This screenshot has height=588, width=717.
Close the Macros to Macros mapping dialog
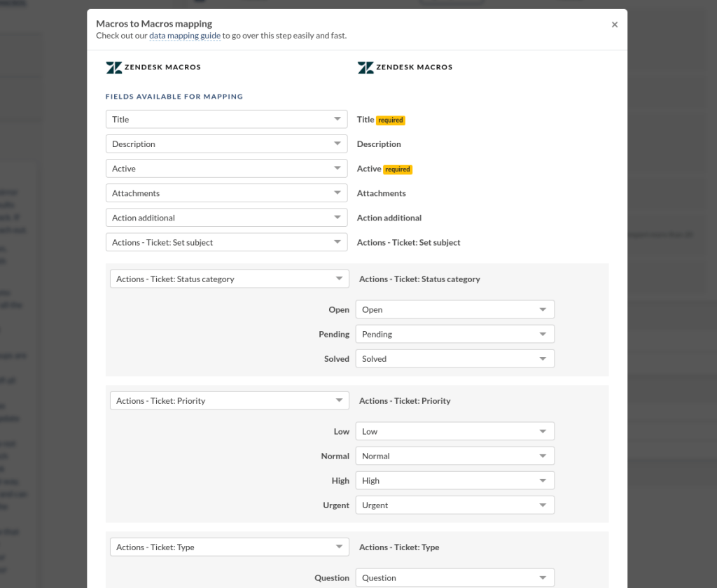[615, 24]
